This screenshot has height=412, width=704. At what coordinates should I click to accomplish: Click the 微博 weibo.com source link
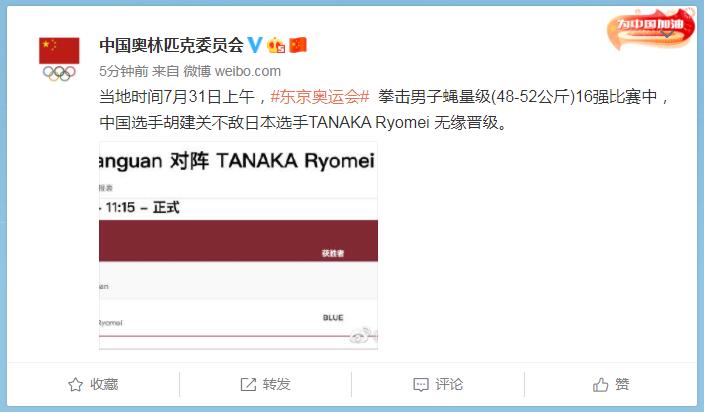pos(232,71)
